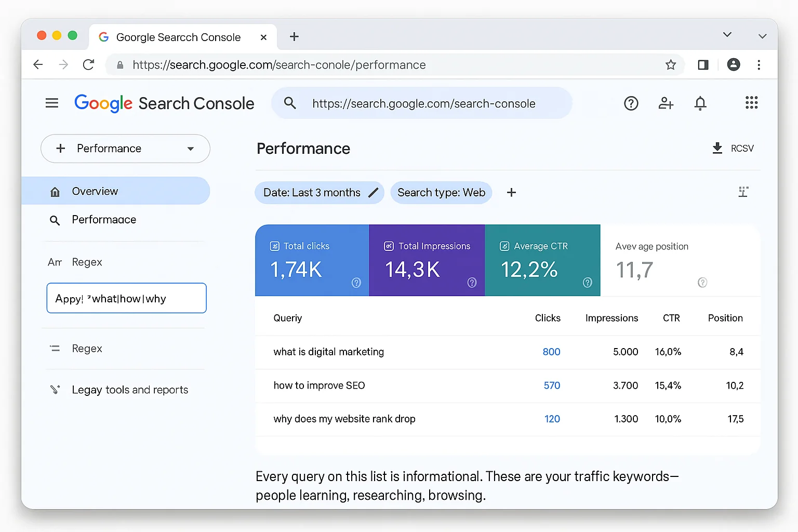Open clicks for 'what is digital marketing'
The height and width of the screenshot is (532, 798).
click(551, 352)
